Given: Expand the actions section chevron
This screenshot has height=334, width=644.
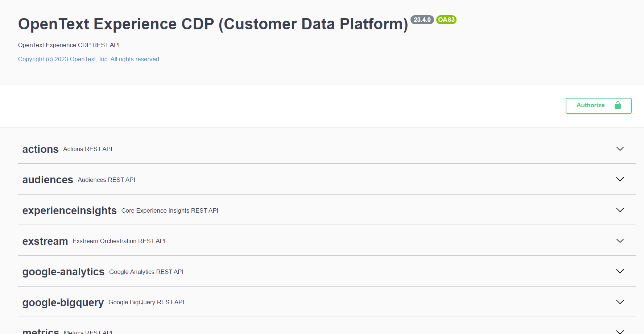Looking at the screenshot, I should (x=620, y=149).
